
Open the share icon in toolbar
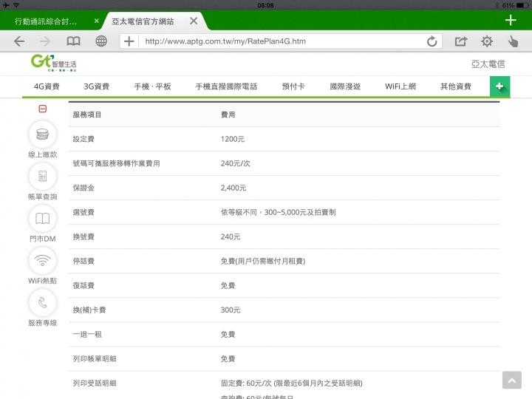tap(461, 41)
